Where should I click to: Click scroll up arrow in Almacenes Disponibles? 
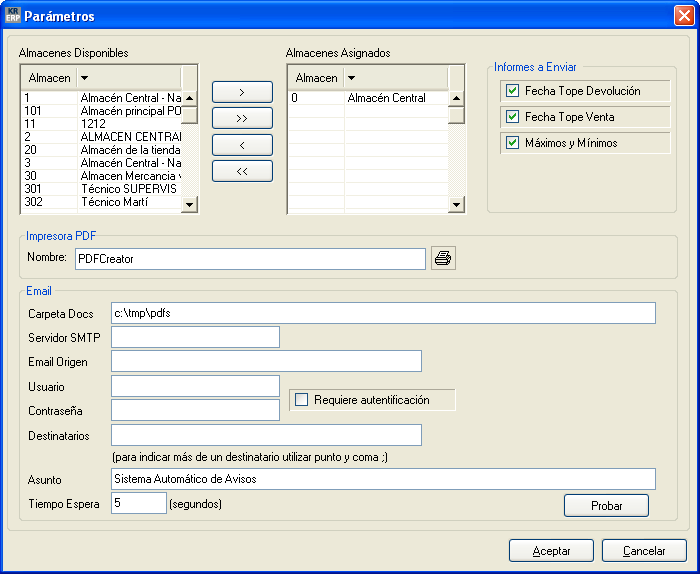(189, 98)
